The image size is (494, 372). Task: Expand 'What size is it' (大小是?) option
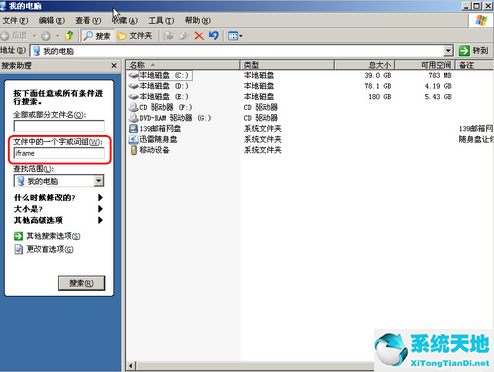point(58,209)
